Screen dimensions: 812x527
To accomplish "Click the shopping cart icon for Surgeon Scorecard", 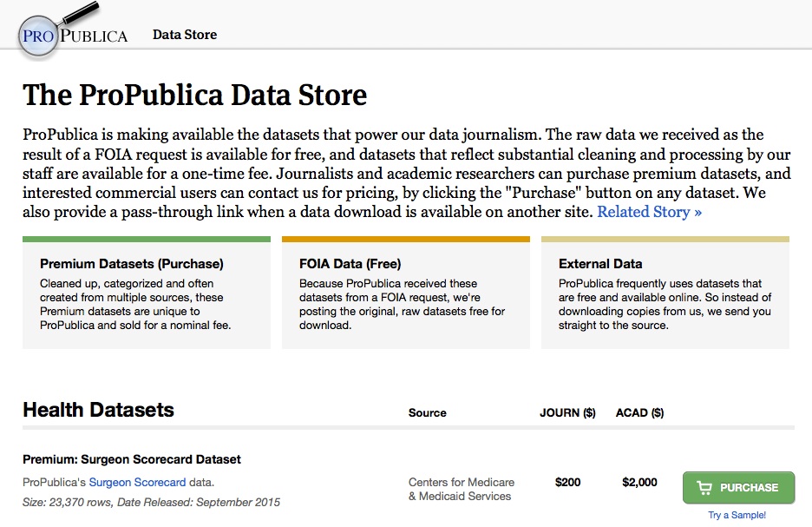I will click(704, 488).
